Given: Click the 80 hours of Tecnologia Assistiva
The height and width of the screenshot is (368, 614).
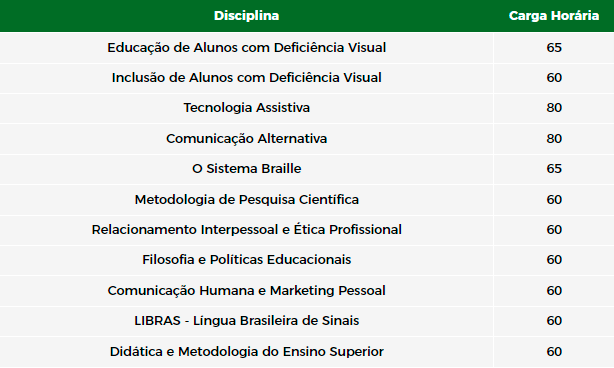Looking at the screenshot, I should click(x=554, y=108).
